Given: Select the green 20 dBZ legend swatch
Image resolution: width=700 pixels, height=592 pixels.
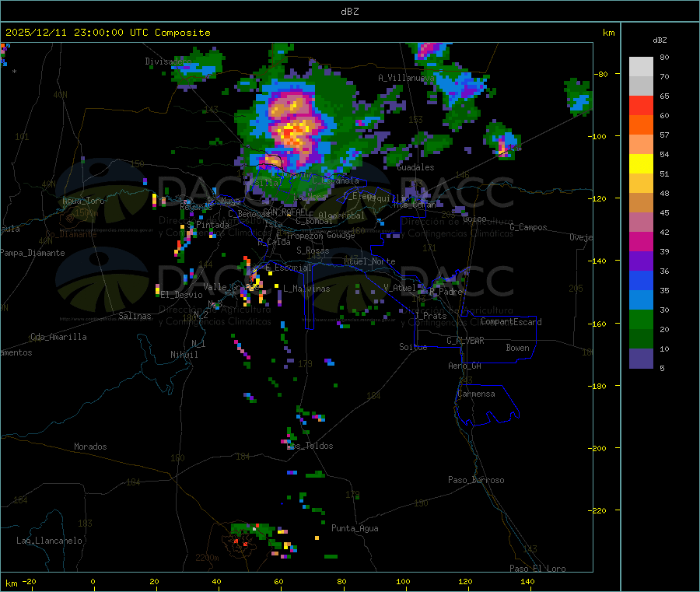Looking at the screenshot, I should (x=641, y=319).
